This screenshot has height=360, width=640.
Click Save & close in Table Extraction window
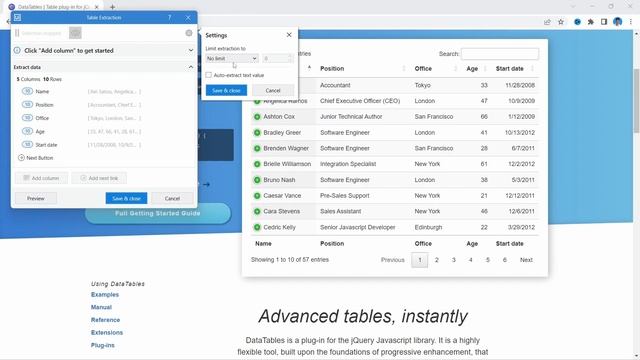127,198
